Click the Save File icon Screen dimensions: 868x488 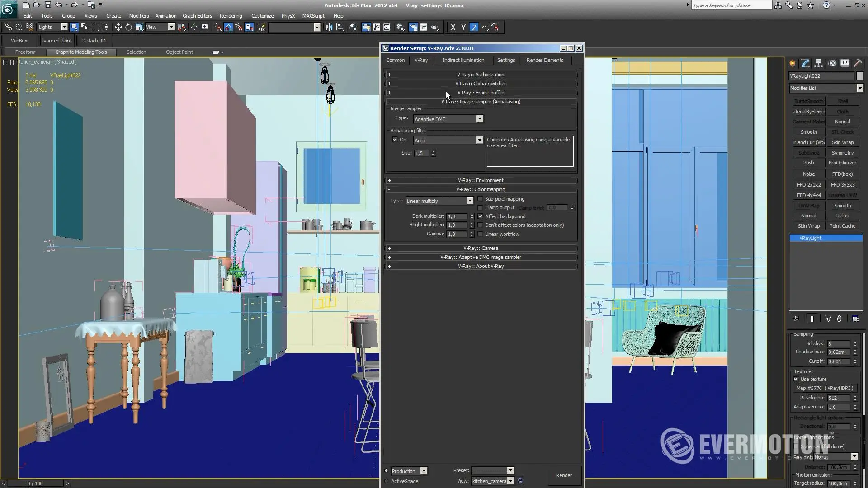(47, 5)
